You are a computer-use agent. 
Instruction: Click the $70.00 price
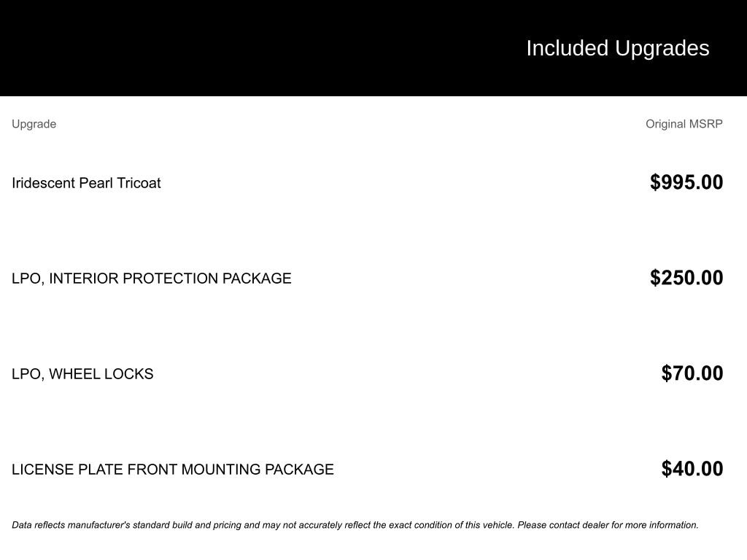(x=692, y=373)
